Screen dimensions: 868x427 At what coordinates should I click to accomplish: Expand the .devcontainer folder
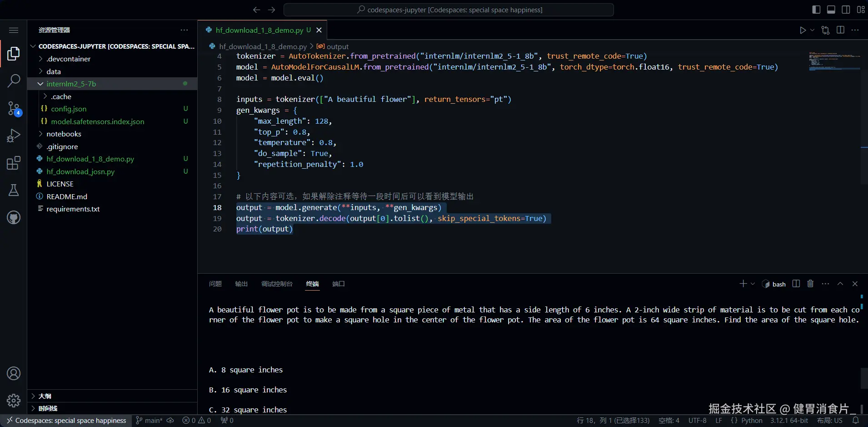(x=112, y=59)
